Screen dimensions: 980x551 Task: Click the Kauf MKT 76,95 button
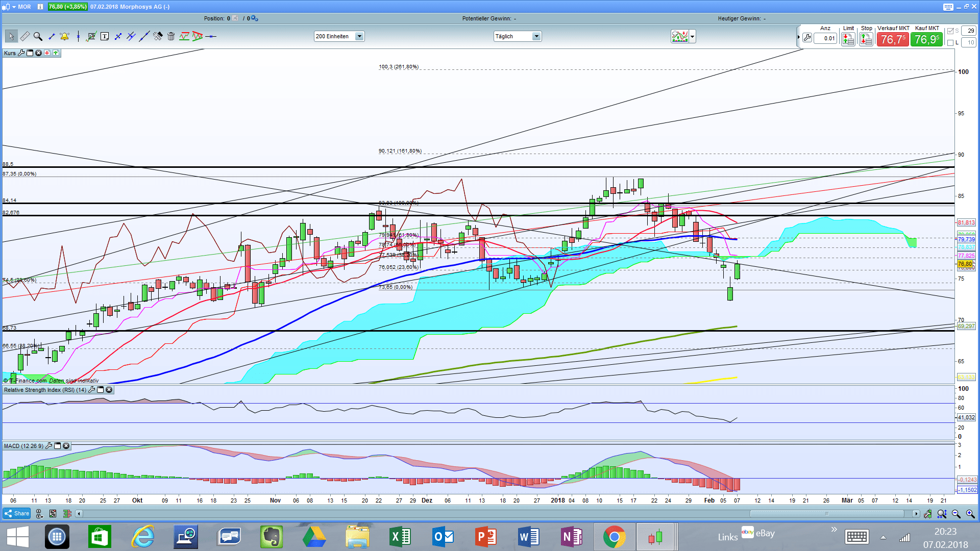point(926,39)
